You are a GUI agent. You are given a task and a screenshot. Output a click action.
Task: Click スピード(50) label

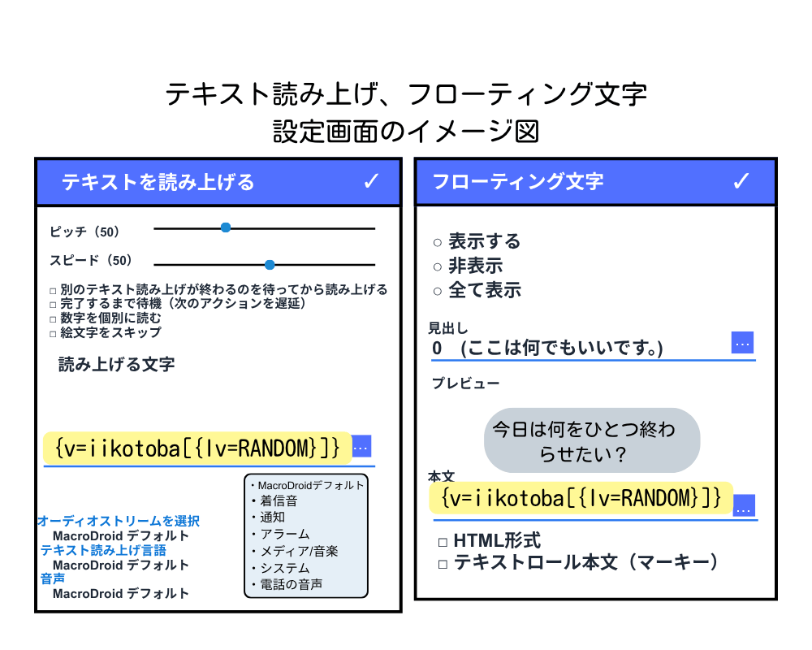tap(91, 260)
